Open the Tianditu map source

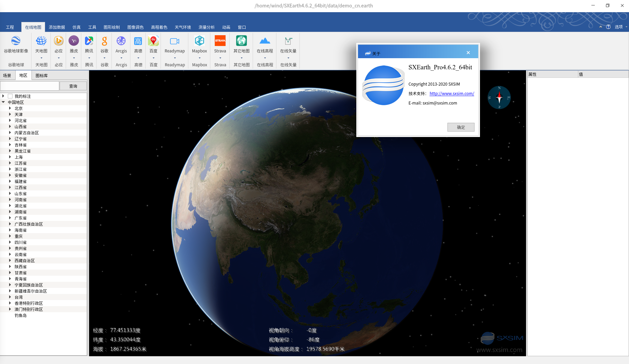click(x=41, y=41)
